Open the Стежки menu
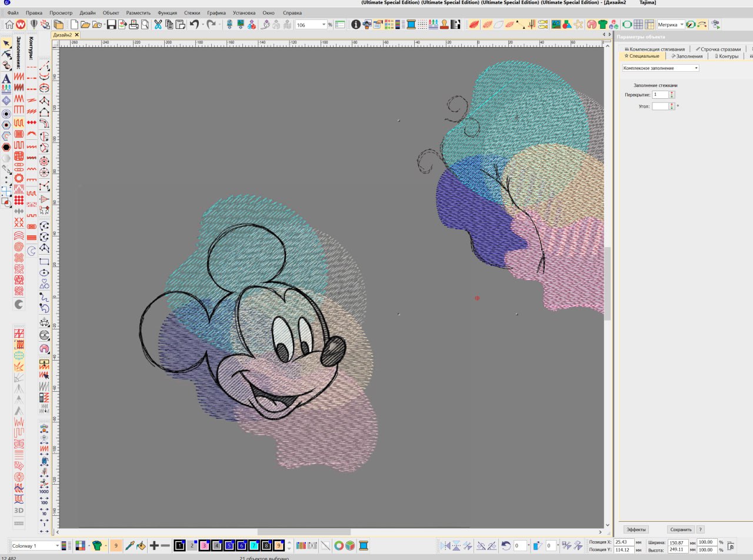 [x=192, y=12]
